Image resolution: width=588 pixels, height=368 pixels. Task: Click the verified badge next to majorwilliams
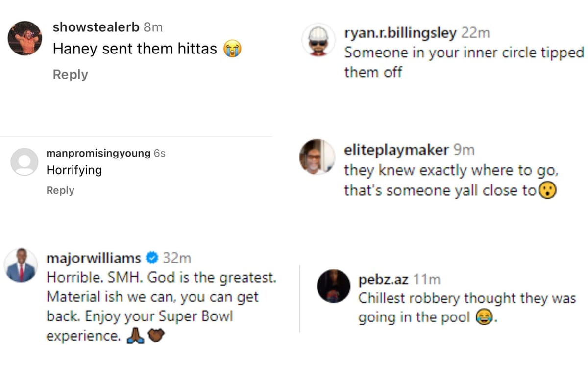pos(152,258)
